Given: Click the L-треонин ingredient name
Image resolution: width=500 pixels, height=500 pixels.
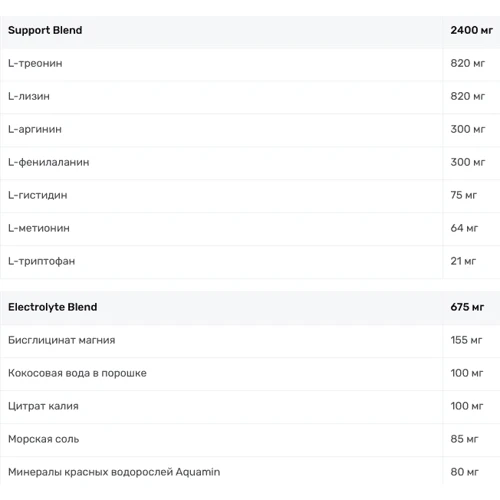Looking at the screenshot, I should (x=35, y=63).
